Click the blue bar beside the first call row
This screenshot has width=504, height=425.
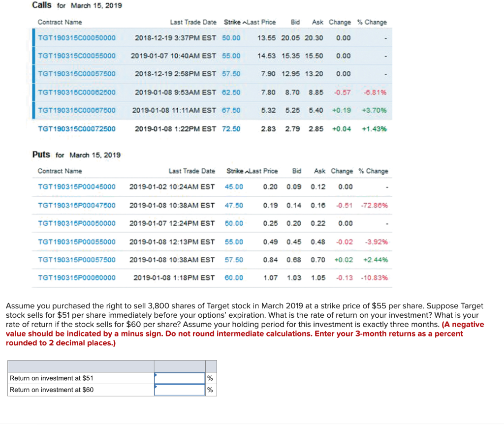point(33,37)
